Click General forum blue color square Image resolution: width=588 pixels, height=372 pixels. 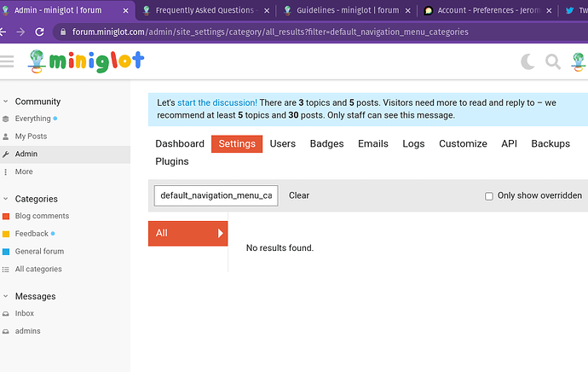click(6, 252)
